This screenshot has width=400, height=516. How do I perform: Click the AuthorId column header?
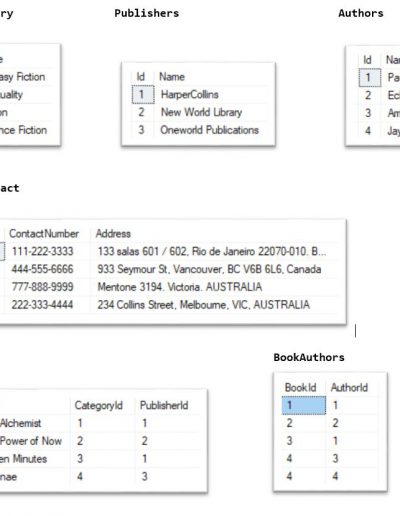(x=349, y=387)
